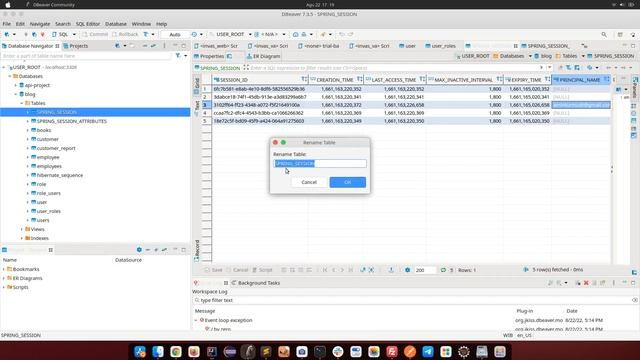Click the Rename Table name input field

click(320, 163)
